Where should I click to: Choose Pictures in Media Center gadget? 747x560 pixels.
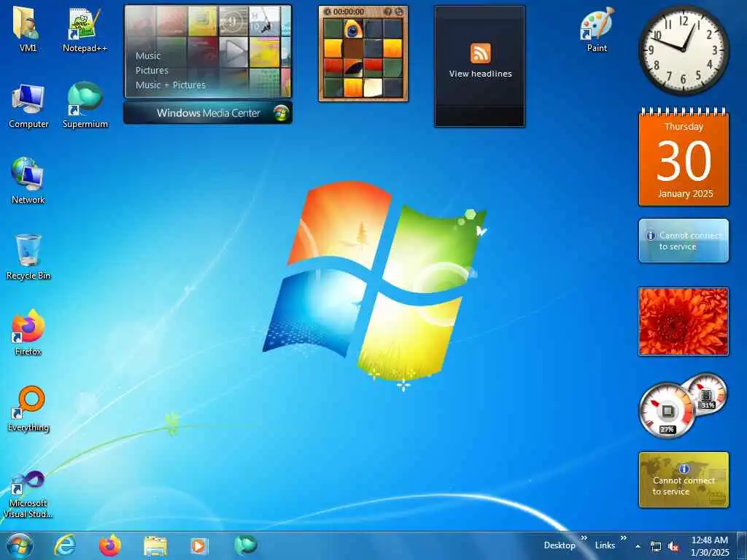(x=152, y=71)
